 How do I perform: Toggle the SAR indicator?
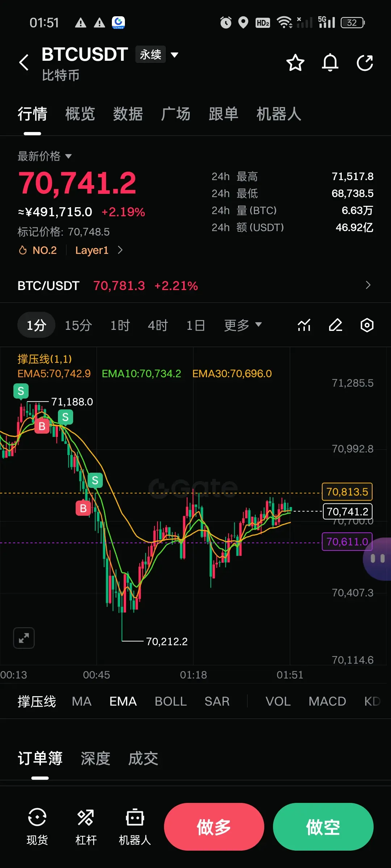click(x=217, y=701)
